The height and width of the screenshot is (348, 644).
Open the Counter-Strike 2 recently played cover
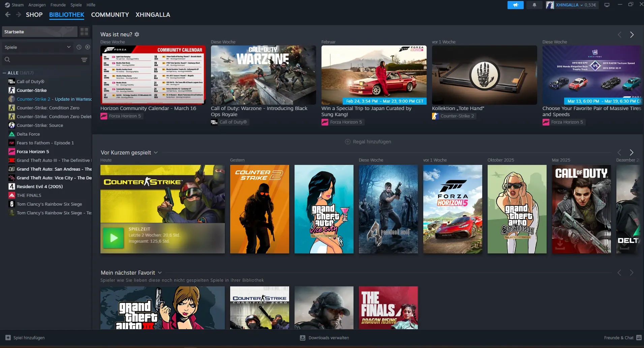click(259, 209)
